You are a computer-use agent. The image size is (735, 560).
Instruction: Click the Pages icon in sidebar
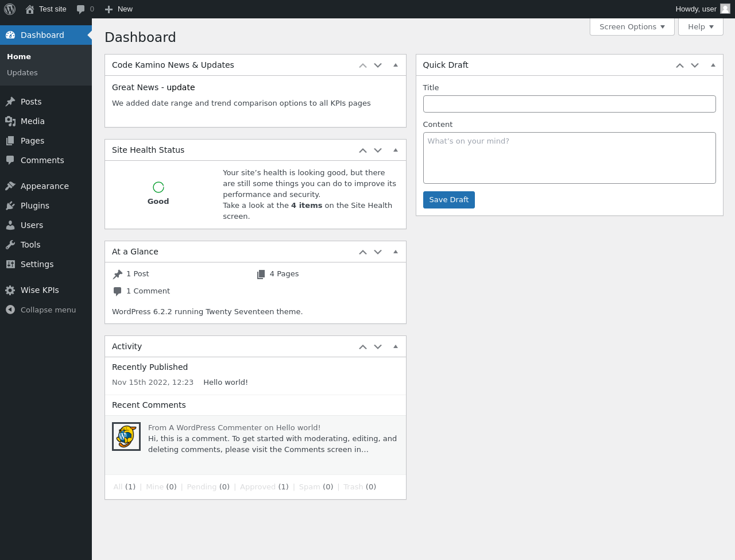(10, 141)
